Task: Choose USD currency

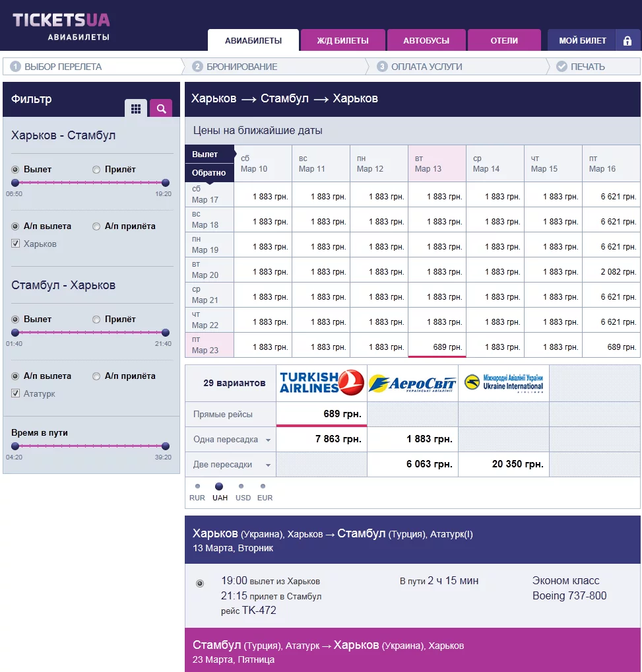Action: [241, 487]
